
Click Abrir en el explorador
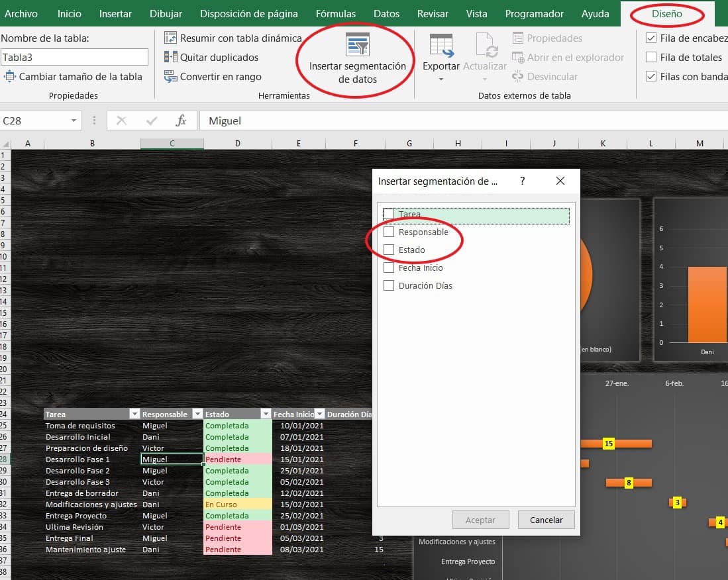[x=568, y=58]
